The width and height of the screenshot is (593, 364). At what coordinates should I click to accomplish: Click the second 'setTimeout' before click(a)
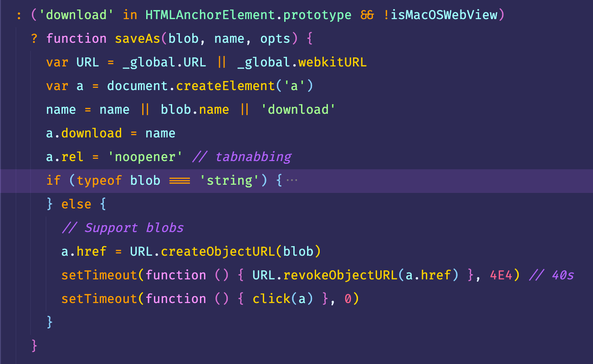99,299
